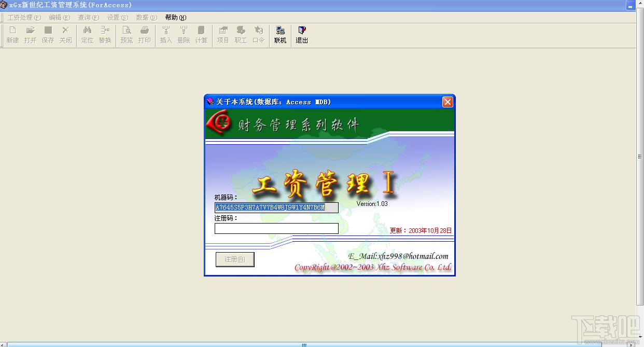The width and height of the screenshot is (644, 347).
Task: Click the 退出 (Exit) toolbar icon
Action: 302,35
